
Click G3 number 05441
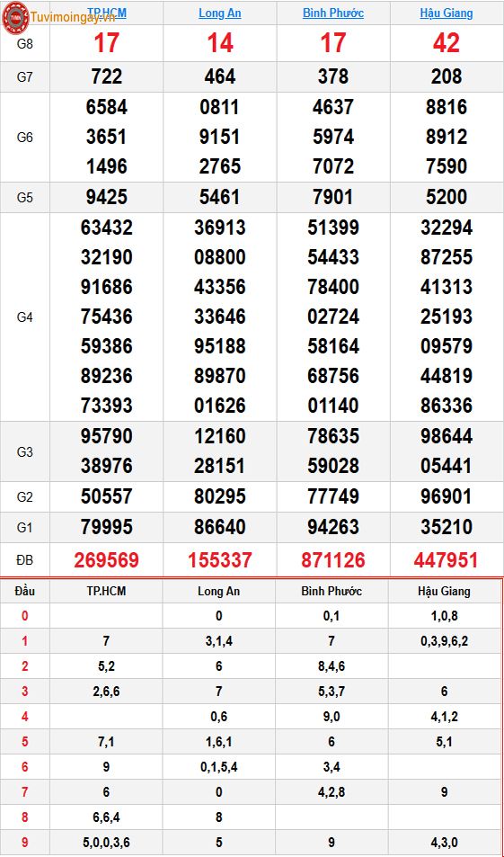point(447,466)
